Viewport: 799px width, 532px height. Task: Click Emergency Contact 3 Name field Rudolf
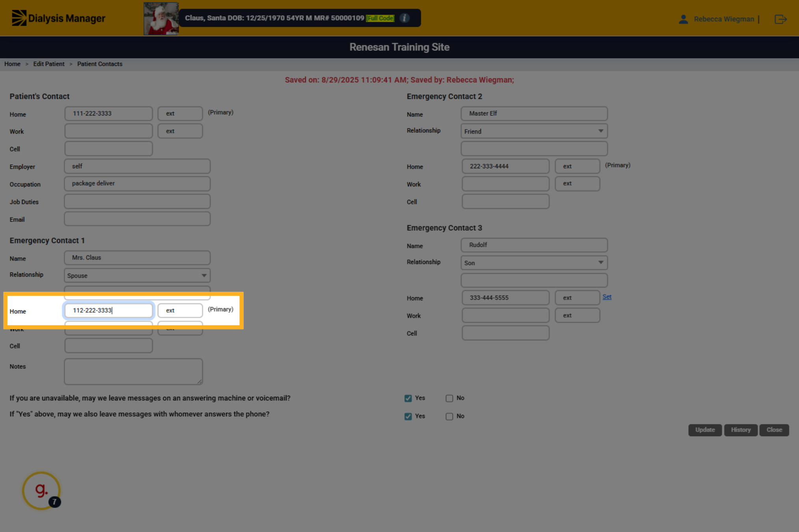pos(534,245)
